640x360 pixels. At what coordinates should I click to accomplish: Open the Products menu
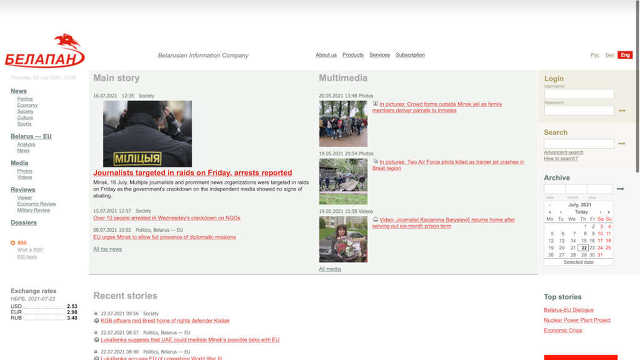(x=353, y=55)
